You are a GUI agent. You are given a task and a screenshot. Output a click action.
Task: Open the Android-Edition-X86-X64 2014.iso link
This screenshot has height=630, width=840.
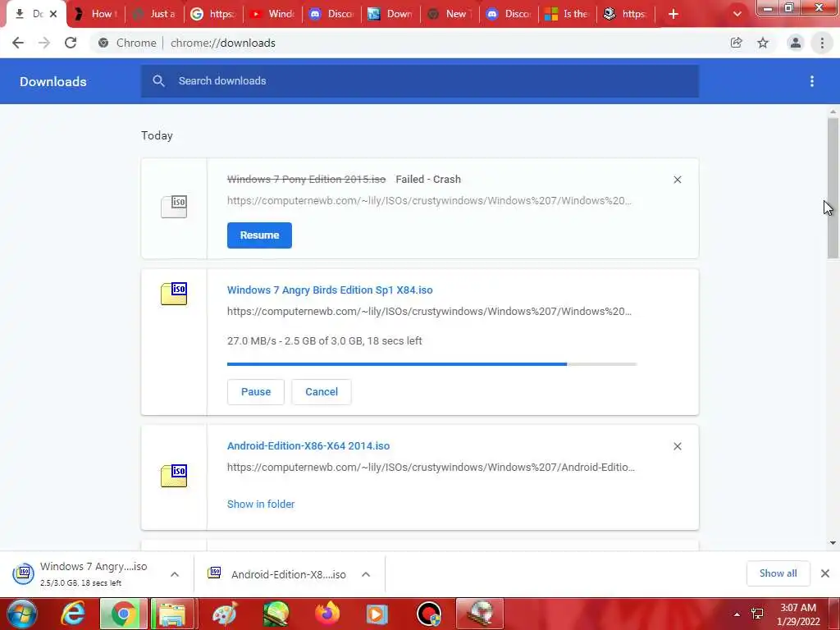tap(308, 445)
